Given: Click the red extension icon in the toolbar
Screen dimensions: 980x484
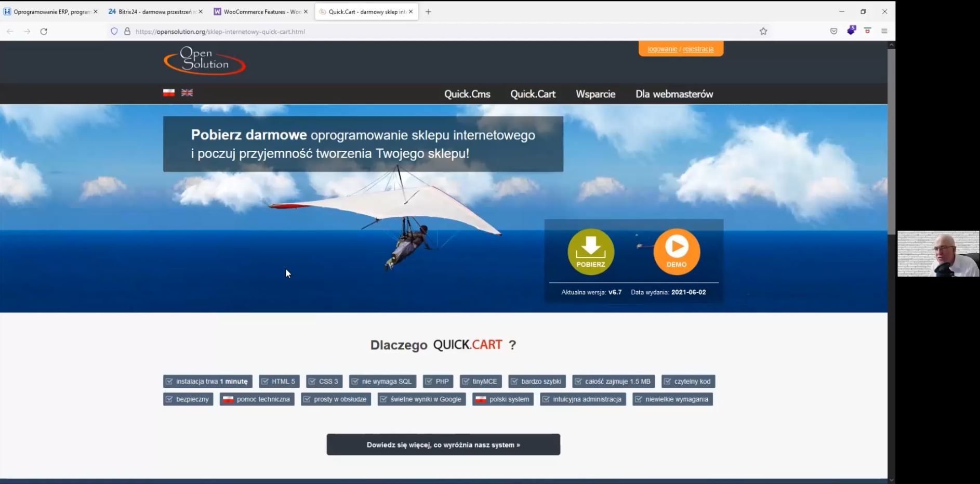Looking at the screenshot, I should (x=868, y=31).
